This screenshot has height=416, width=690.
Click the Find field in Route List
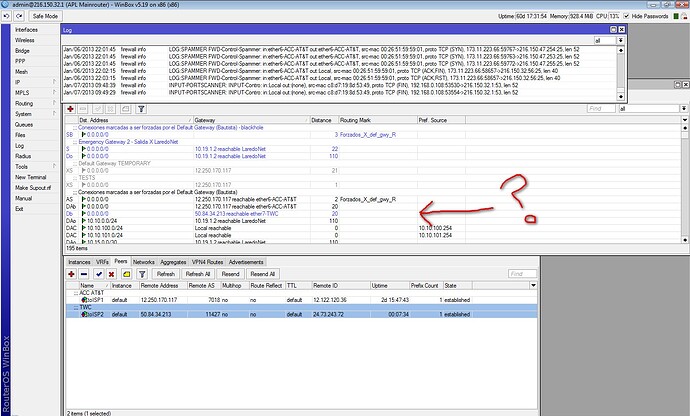click(601, 109)
